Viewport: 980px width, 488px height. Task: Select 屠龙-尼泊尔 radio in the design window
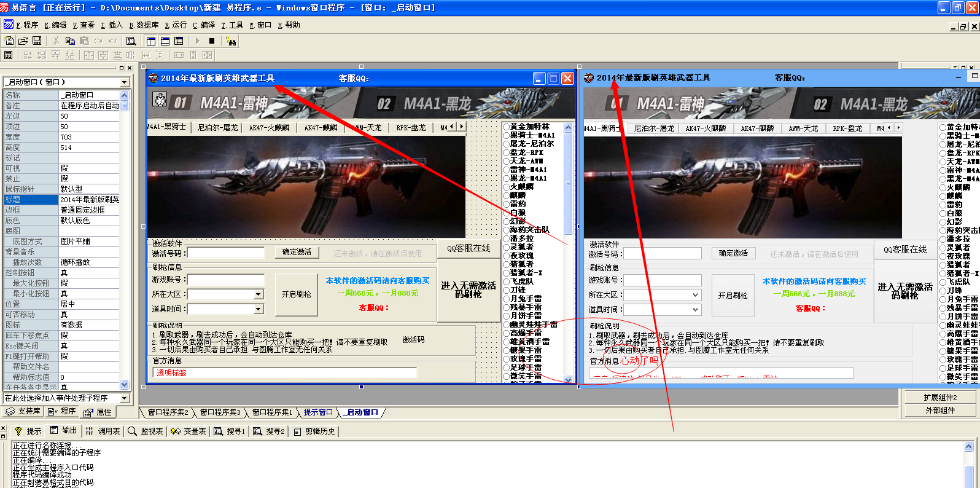tap(507, 144)
